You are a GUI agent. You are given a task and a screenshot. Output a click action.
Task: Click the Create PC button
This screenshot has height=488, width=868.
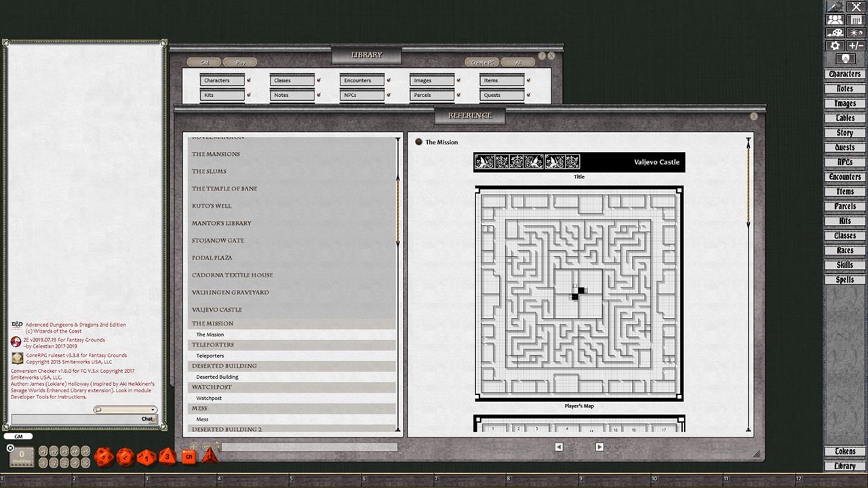click(482, 61)
